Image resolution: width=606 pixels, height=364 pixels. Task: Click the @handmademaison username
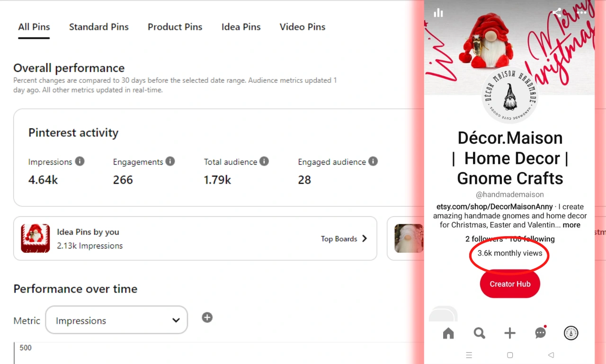coord(510,195)
